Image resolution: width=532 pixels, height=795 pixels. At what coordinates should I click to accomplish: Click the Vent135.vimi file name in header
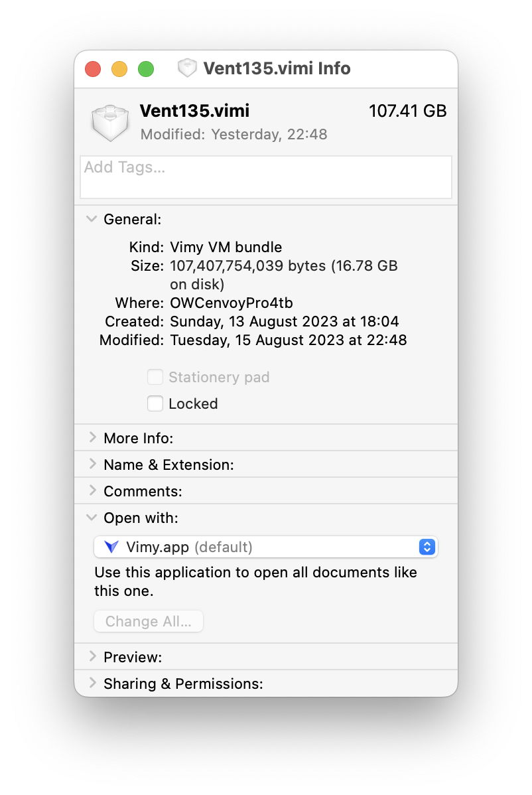[194, 111]
